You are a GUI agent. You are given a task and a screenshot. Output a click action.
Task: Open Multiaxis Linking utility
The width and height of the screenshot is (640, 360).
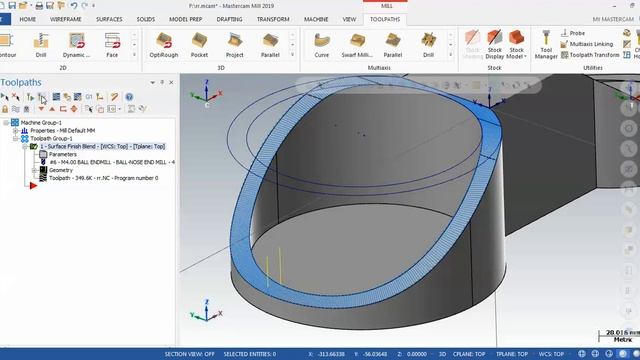pos(587,44)
